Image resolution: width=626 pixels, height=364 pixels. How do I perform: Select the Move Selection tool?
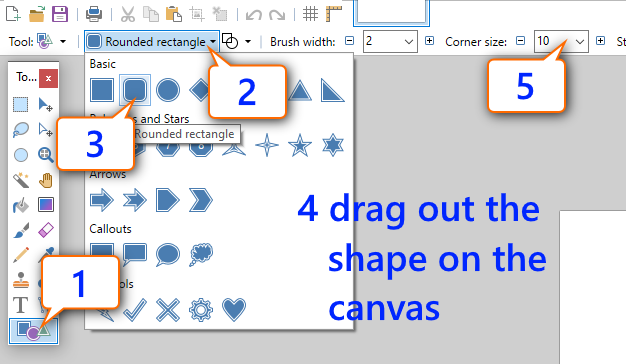point(46,130)
